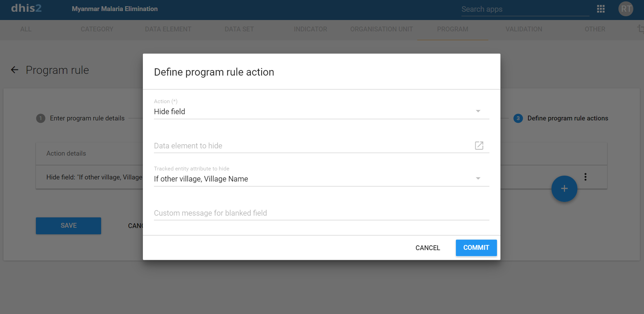Click the blue SAVE button
The height and width of the screenshot is (314, 644).
[x=68, y=226]
